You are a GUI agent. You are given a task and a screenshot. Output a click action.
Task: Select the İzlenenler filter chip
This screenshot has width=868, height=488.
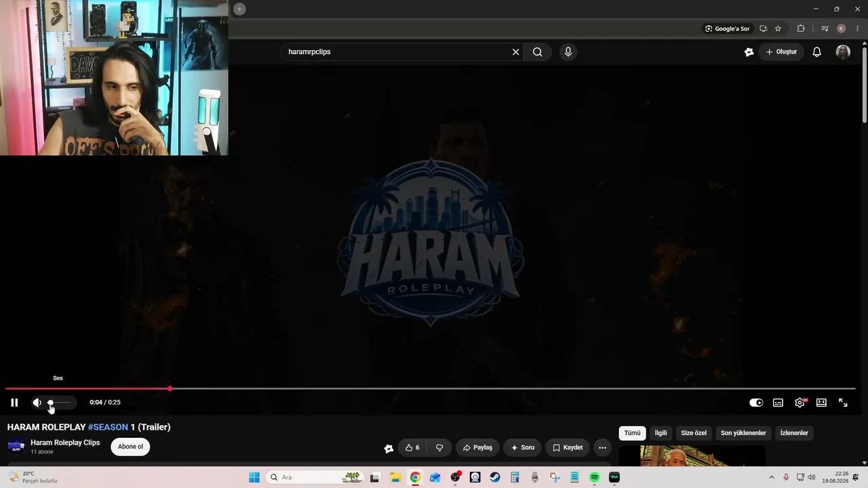794,433
